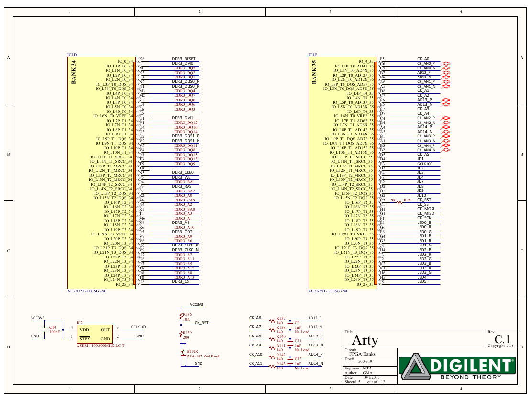Click the CK_A11 net label

coord(256,364)
